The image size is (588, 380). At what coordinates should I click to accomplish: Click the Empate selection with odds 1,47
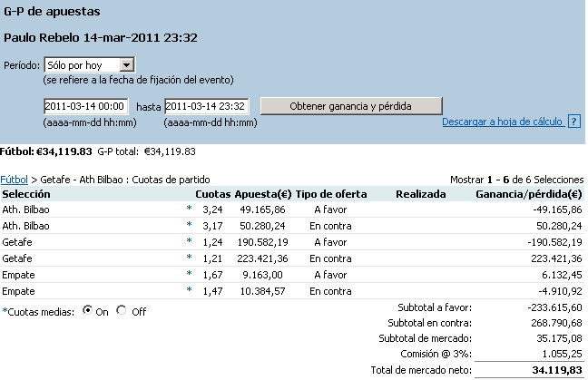click(x=18, y=291)
